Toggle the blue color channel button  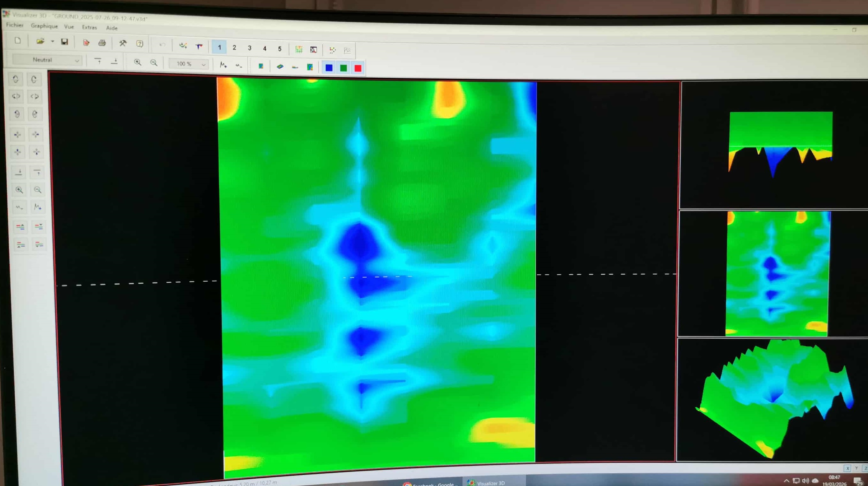coord(329,68)
